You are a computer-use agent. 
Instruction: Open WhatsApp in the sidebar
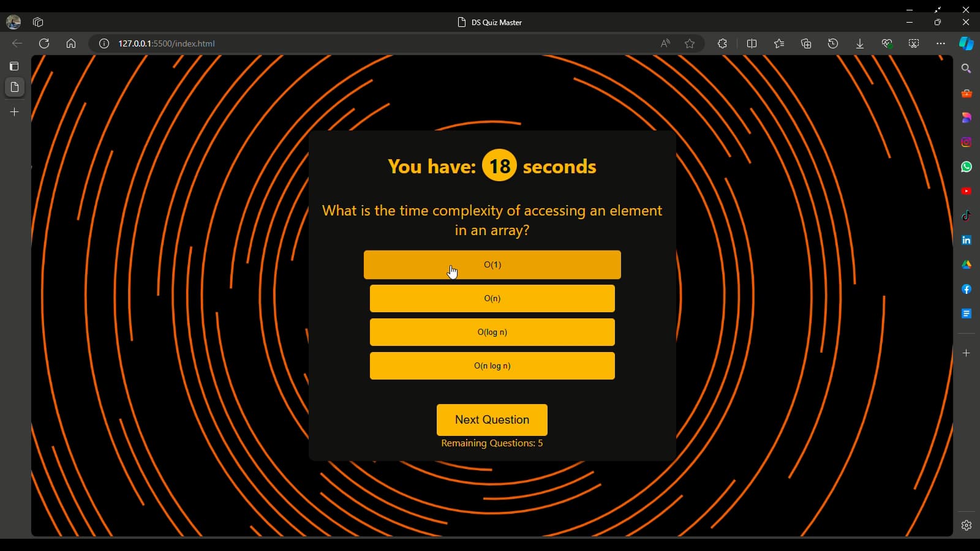pos(967,167)
